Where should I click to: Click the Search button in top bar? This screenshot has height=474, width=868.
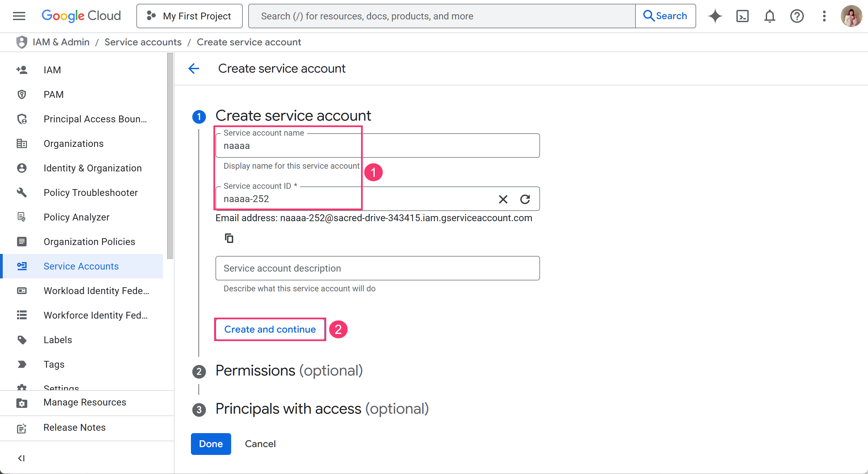(665, 16)
